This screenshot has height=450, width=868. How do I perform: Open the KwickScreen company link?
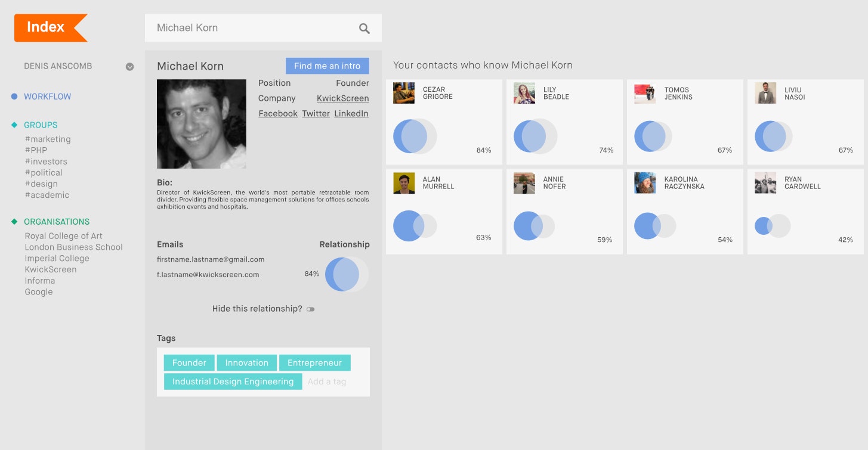point(342,98)
